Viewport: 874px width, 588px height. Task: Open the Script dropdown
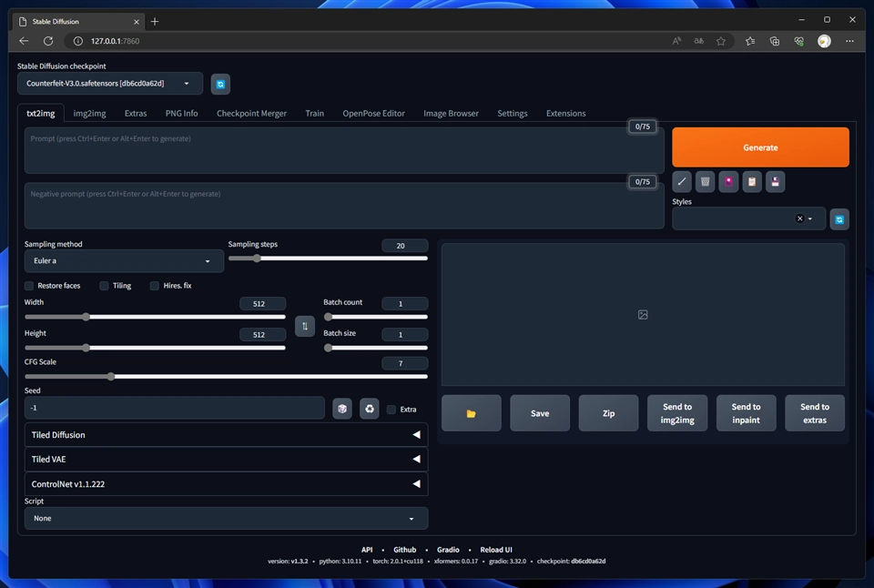point(227,518)
